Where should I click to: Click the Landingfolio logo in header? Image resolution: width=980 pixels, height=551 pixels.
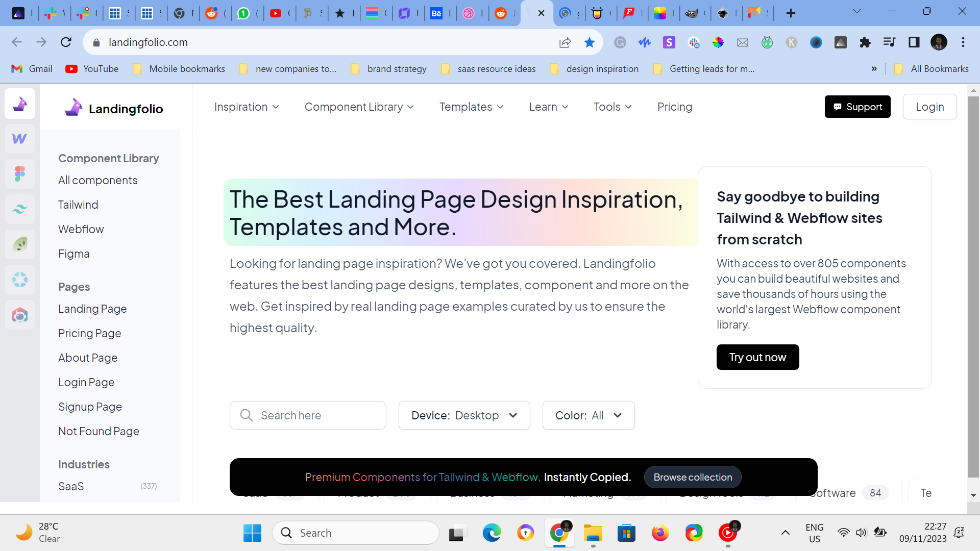tap(114, 108)
